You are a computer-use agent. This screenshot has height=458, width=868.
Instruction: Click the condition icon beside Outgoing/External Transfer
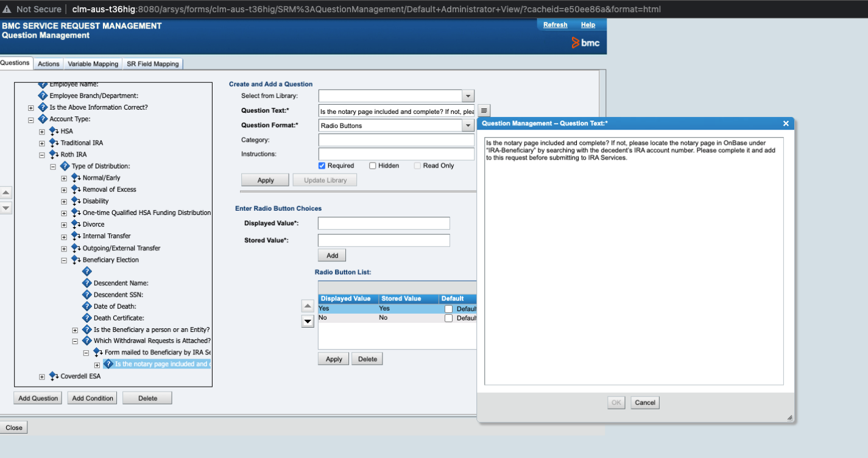[76, 248]
